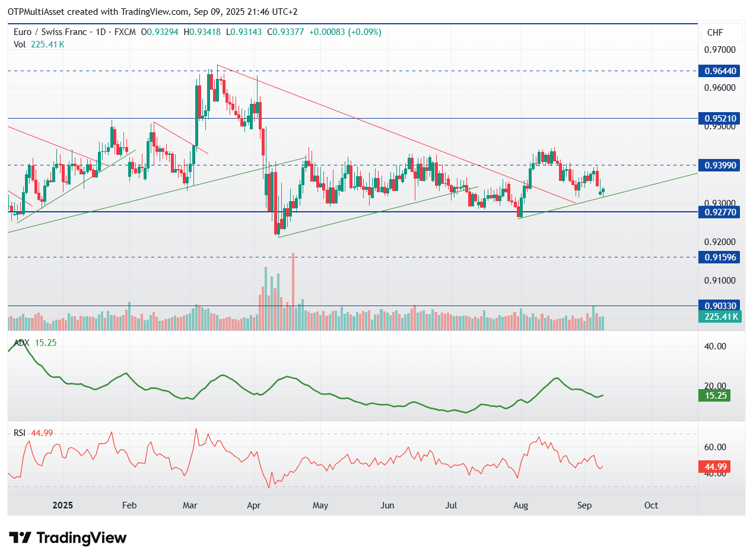Click the 225.41 K volume axis label
Screen dimensions: 753x560
click(719, 317)
